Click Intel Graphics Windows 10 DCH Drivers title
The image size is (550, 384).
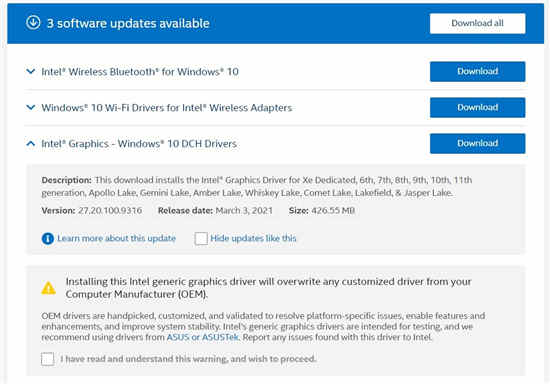point(139,143)
